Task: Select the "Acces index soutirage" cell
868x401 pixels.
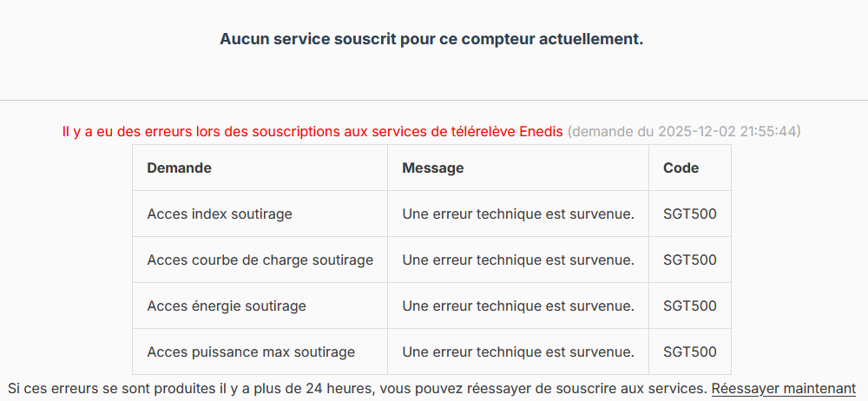Action: coord(220,214)
